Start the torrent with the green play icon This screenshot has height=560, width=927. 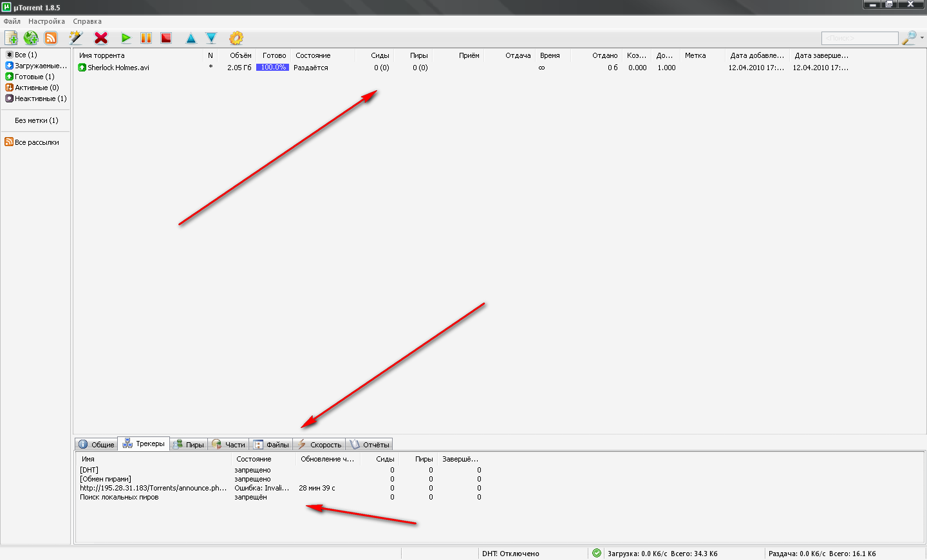click(x=126, y=38)
